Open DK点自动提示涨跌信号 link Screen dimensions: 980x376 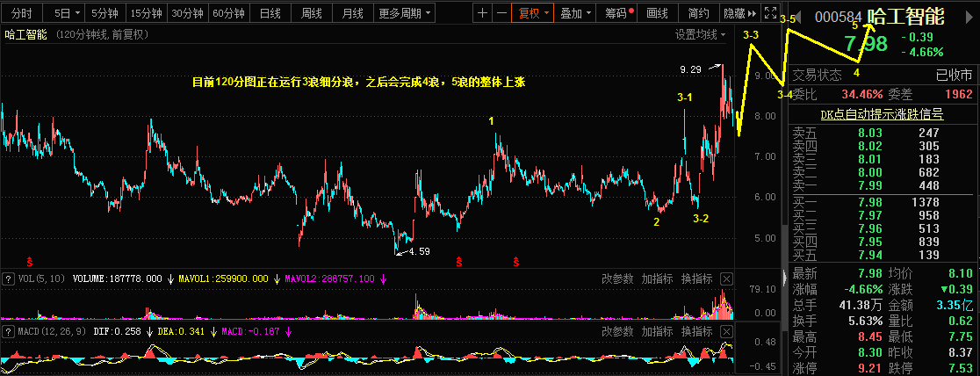(x=882, y=114)
